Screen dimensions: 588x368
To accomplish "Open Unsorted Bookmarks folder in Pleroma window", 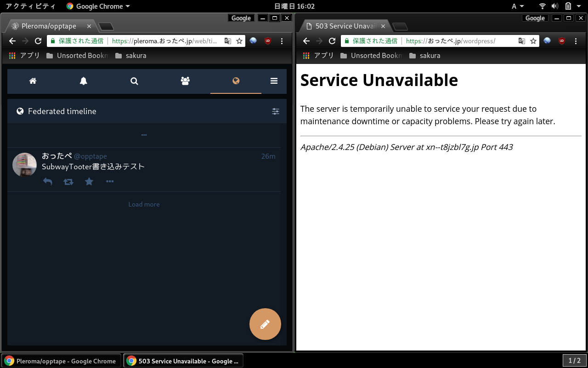I will tap(77, 56).
